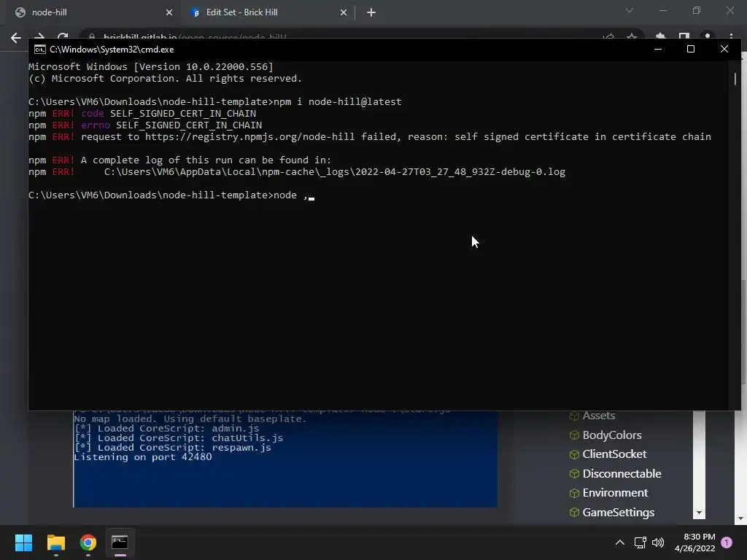The image size is (747, 560).
Task: Click the sidebar scrollbar down arrow
Action: [x=699, y=513]
